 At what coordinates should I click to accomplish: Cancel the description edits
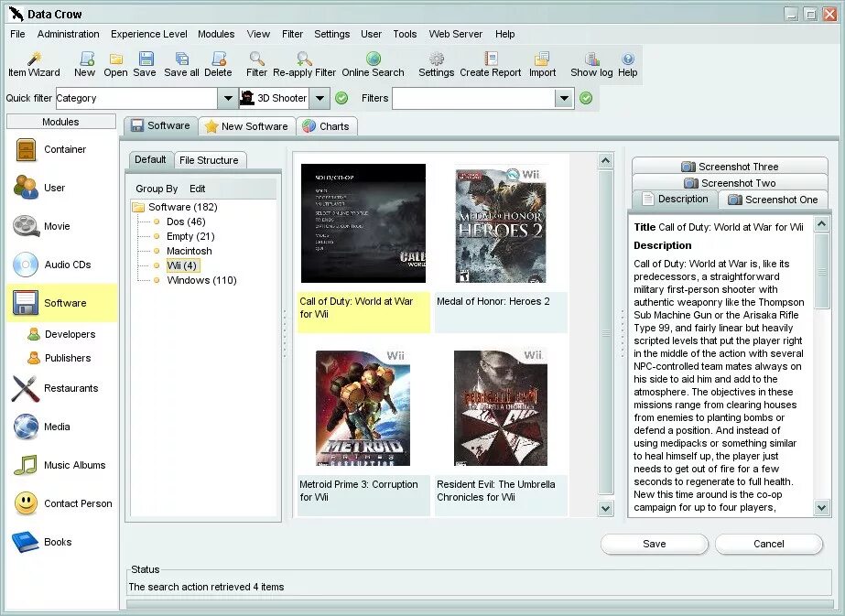click(x=768, y=544)
